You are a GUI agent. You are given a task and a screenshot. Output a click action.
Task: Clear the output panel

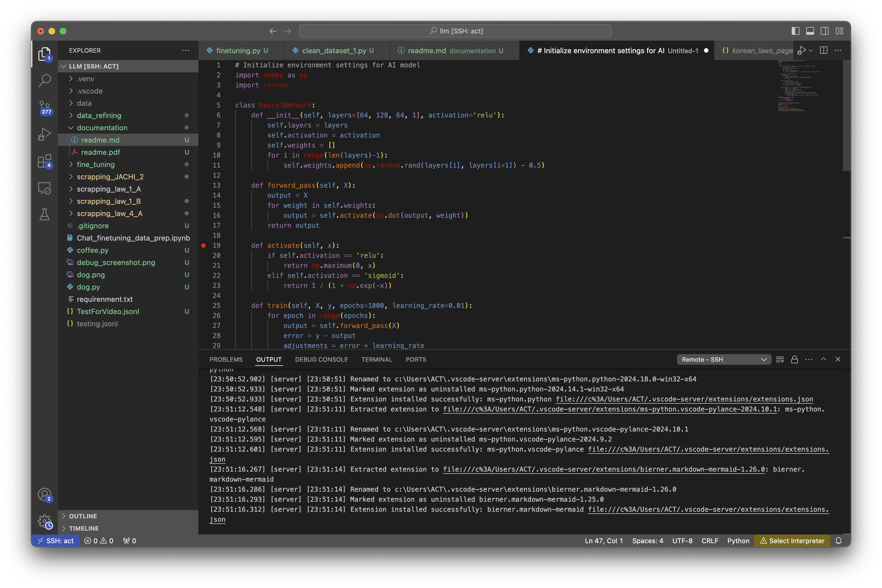779,359
